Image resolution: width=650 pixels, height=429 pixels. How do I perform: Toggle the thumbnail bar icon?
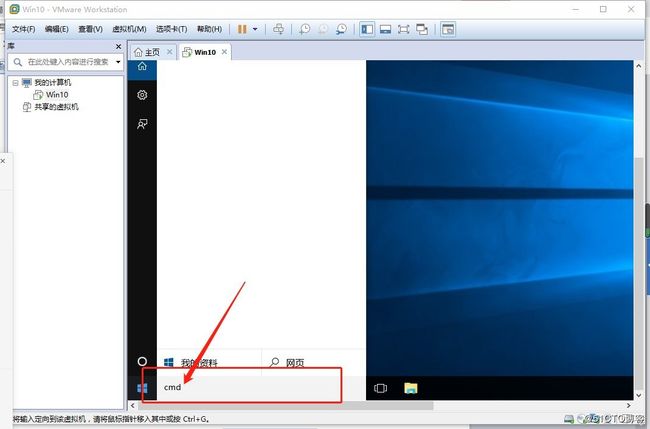tap(386, 29)
